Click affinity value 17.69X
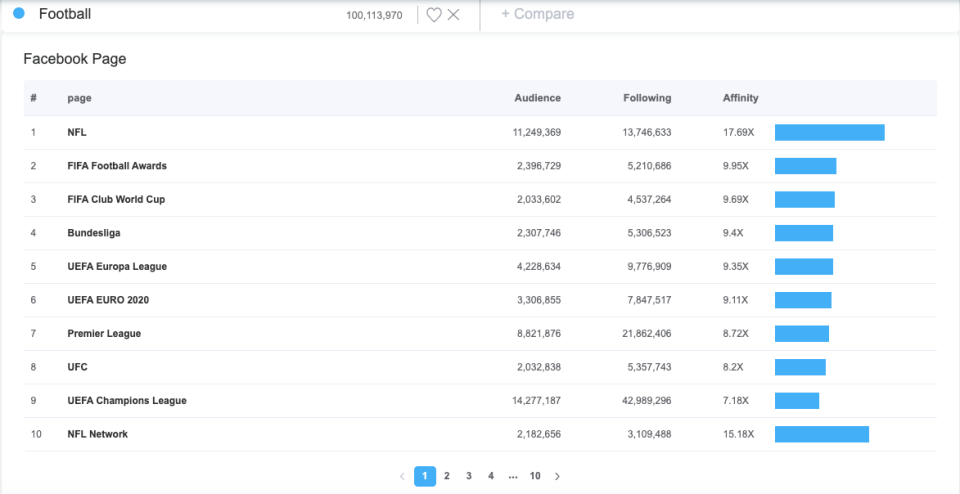Image resolution: width=960 pixels, height=494 pixels. pyautogui.click(x=738, y=132)
